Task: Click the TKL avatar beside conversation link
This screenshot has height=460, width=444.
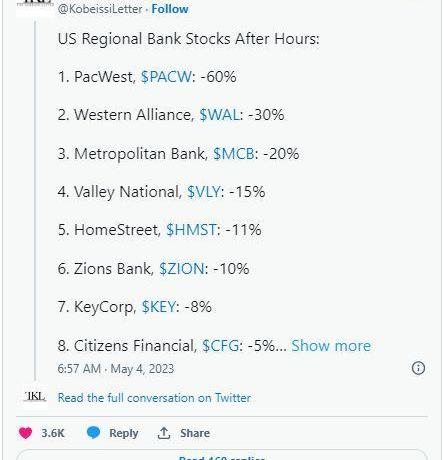Action: (35, 397)
